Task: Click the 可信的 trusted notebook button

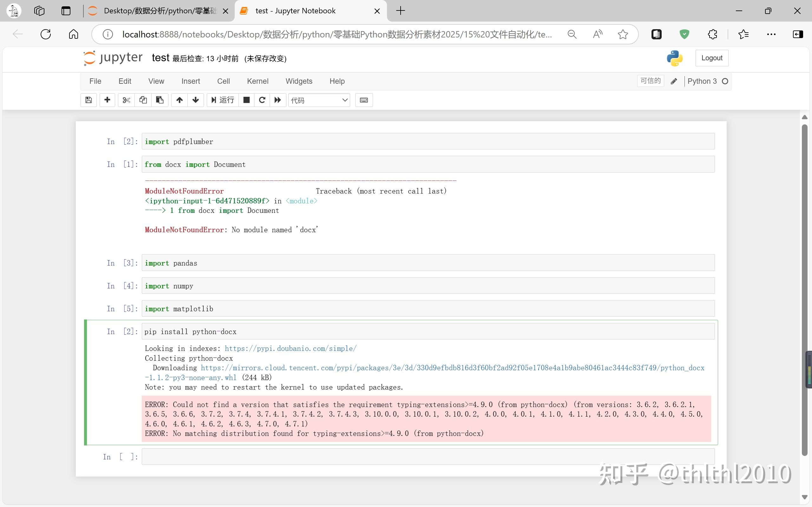Action: coord(650,81)
